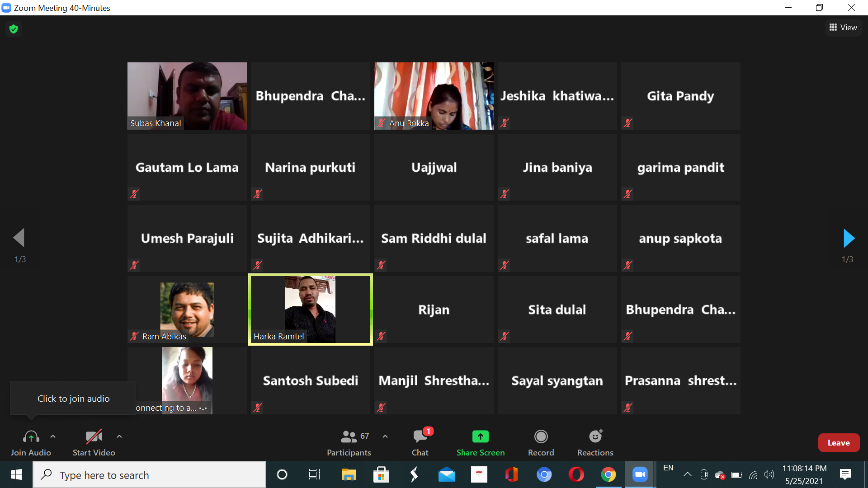Select Harka Ramtel's video tile
Screen dimensions: 868x488
310,310
